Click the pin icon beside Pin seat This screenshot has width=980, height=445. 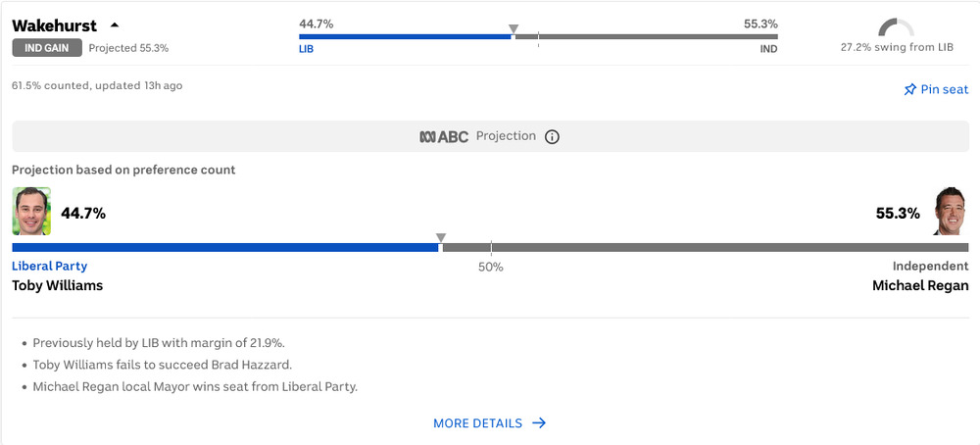tap(910, 89)
